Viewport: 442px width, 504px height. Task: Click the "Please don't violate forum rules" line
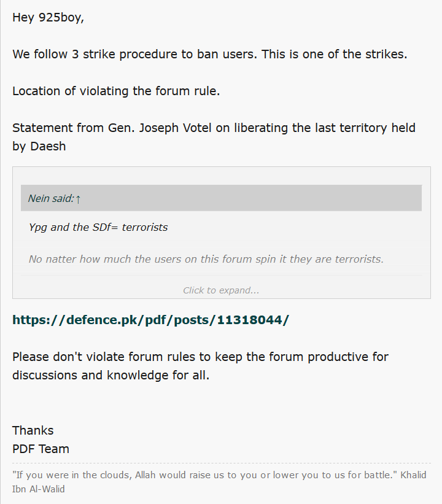click(200, 357)
